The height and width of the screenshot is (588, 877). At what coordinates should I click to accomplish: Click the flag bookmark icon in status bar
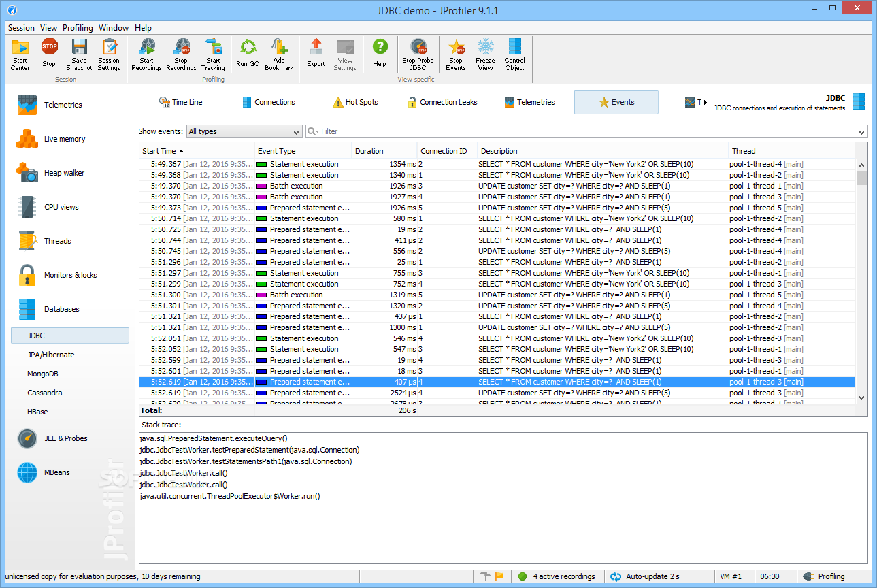click(500, 576)
